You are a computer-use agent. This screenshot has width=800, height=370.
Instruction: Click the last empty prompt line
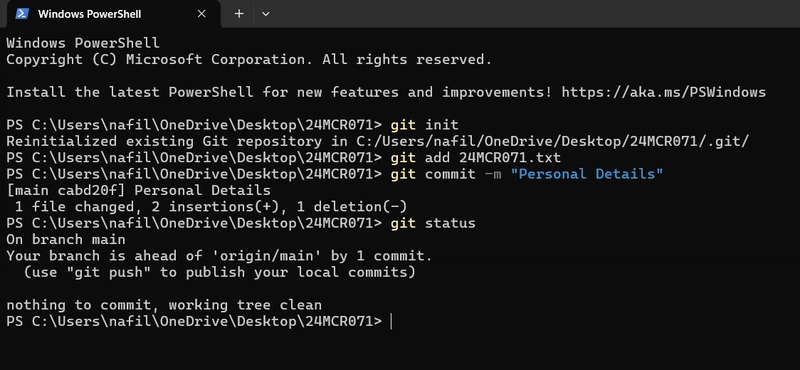(199, 322)
